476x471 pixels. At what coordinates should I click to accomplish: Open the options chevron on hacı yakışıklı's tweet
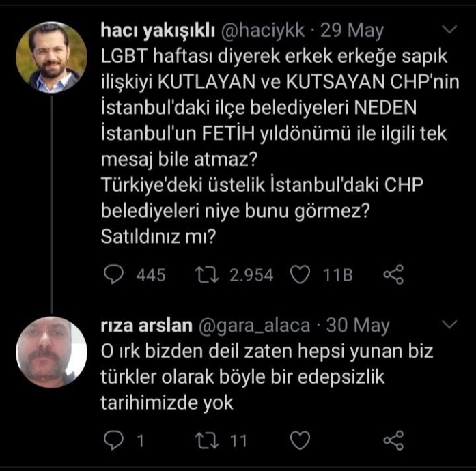coord(450,30)
